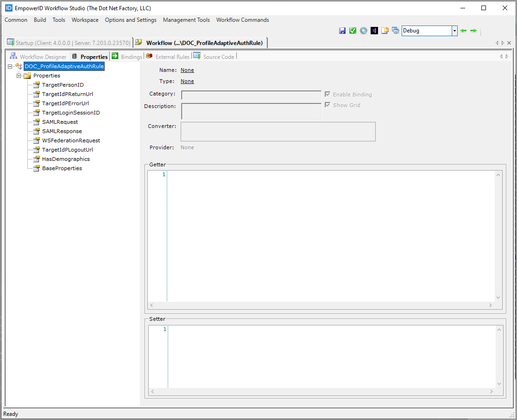Click the Type None link

(187, 81)
